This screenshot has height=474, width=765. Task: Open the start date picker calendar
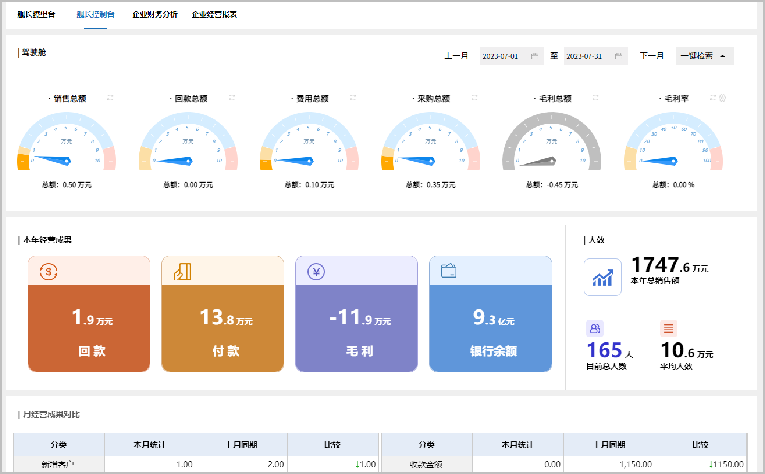(535, 56)
